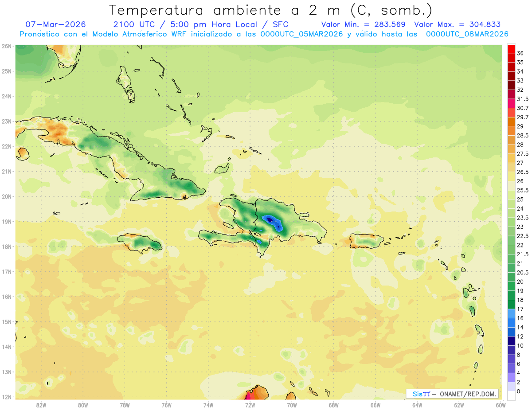Click the legend value 30.7

coord(523,108)
